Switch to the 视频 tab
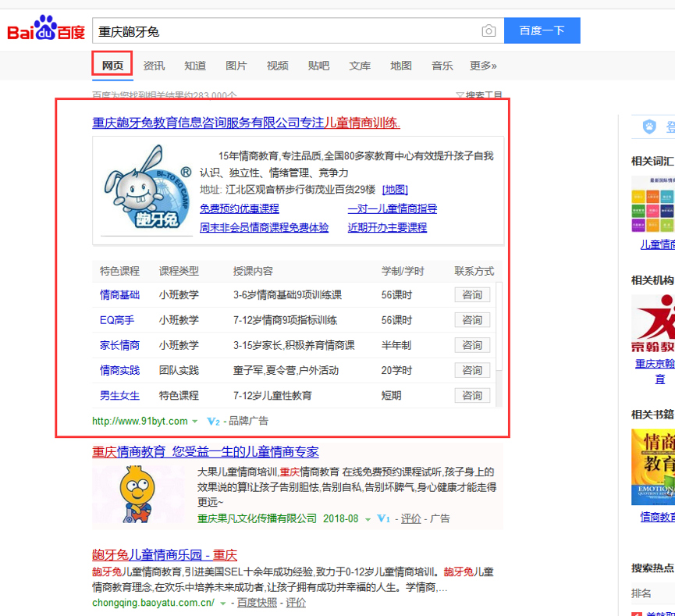 click(277, 66)
